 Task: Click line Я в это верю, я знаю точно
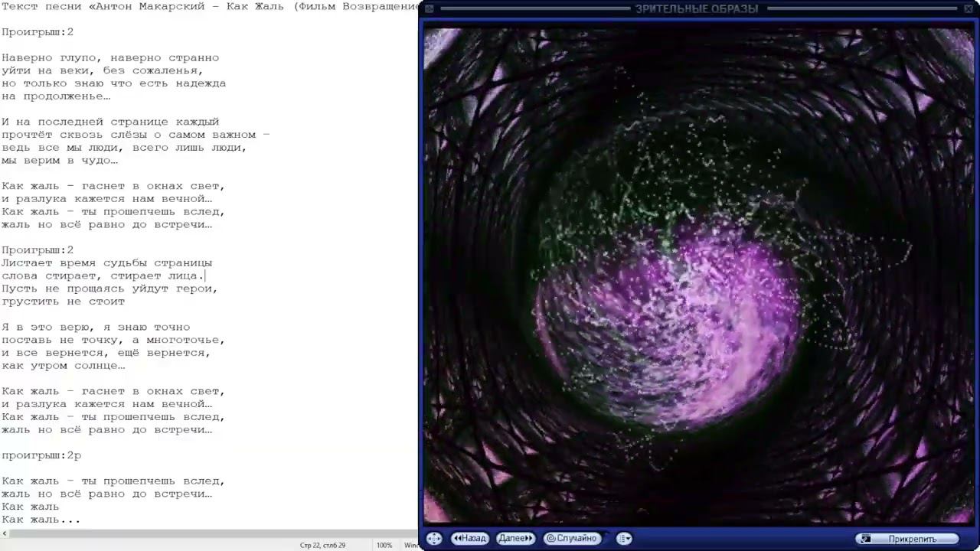(x=96, y=327)
